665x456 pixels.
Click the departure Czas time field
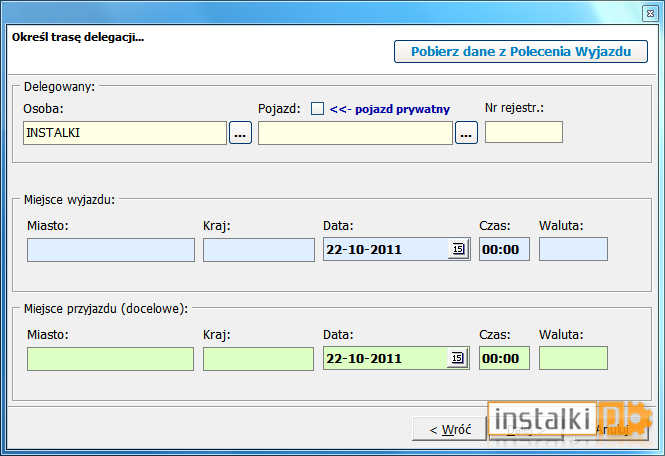pyautogui.click(x=504, y=249)
